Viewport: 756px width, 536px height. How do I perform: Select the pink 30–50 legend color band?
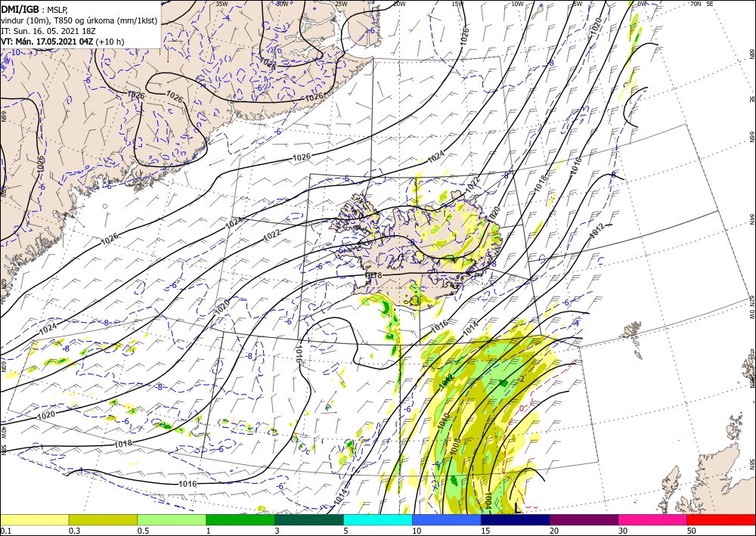(653, 519)
